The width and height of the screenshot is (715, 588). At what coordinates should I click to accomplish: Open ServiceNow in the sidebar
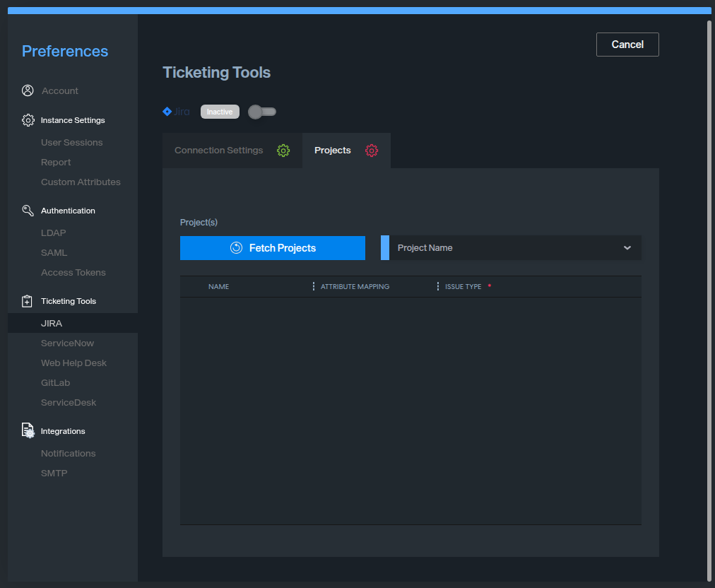pos(67,343)
